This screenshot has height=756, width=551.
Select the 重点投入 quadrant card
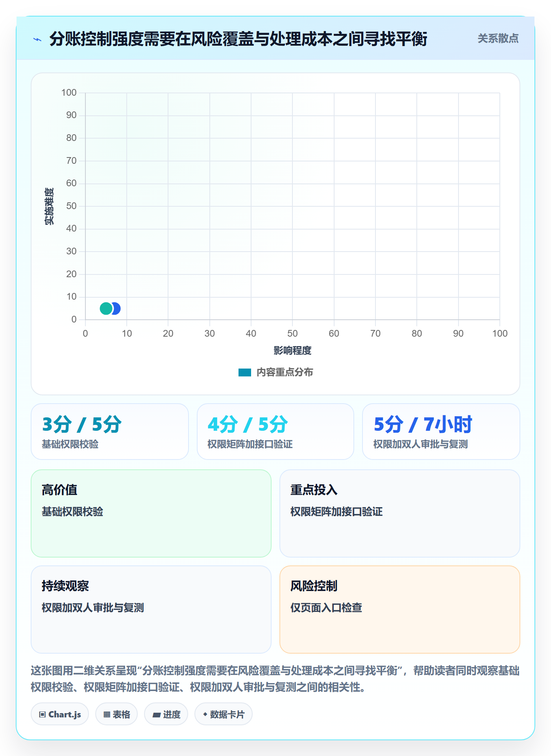pos(400,513)
